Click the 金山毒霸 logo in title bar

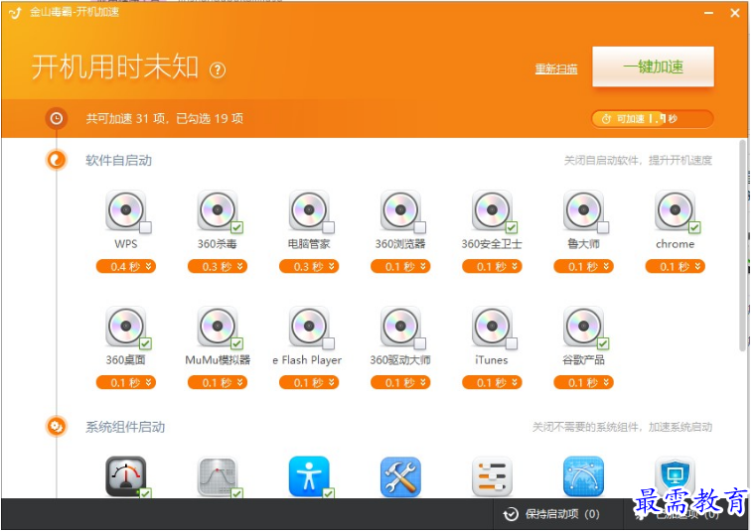click(16, 13)
